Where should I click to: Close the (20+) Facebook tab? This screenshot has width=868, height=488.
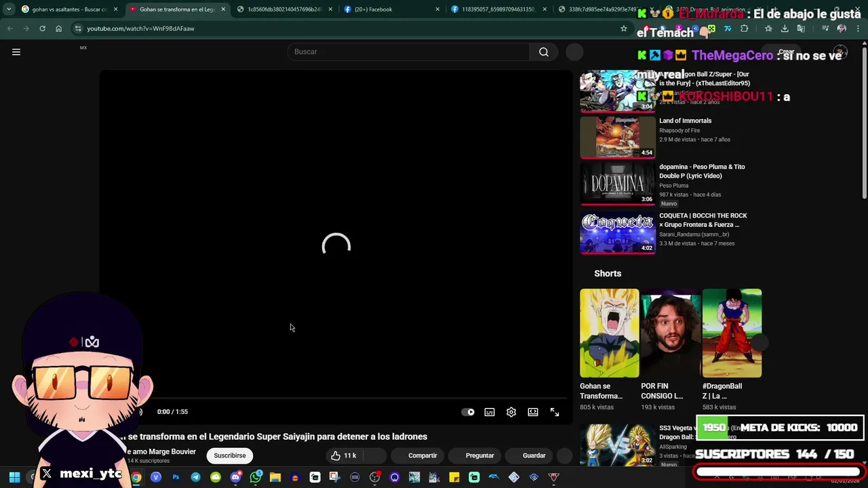pos(437,9)
